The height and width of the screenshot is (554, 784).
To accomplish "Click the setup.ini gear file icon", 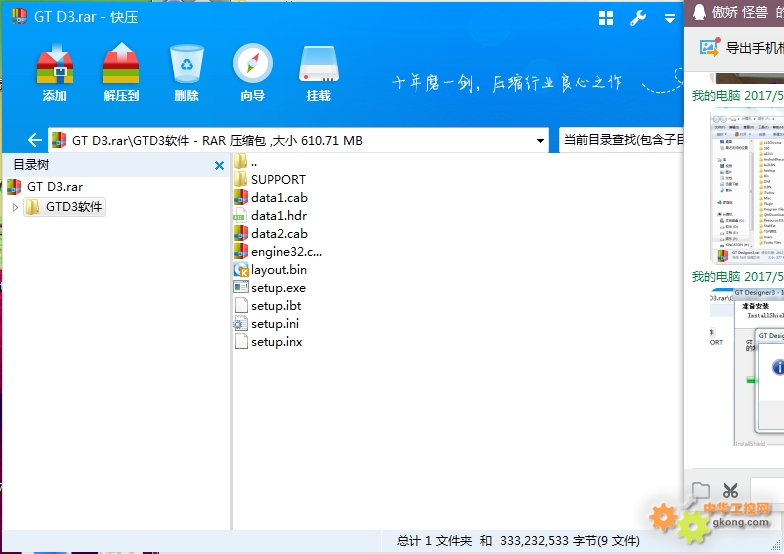I will click(x=240, y=324).
